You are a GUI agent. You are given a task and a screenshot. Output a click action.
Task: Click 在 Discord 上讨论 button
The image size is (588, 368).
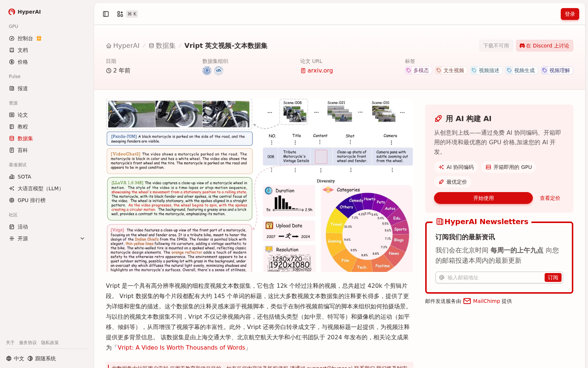pyautogui.click(x=544, y=46)
